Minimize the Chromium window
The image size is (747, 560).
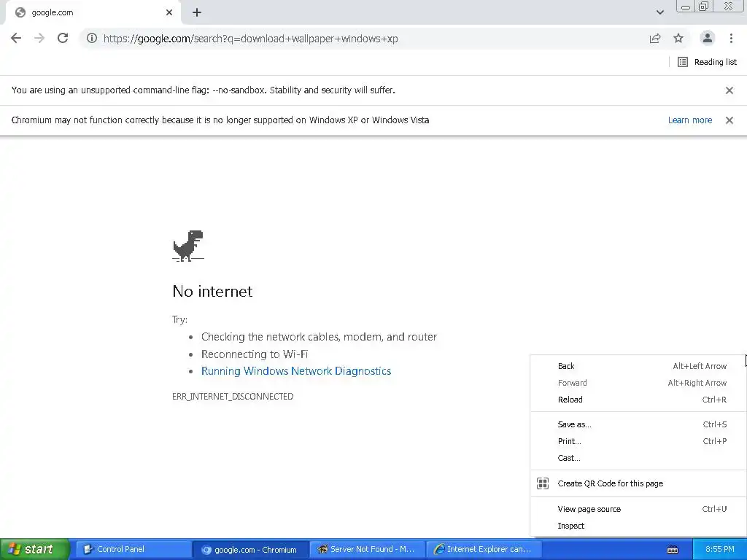[x=686, y=7]
